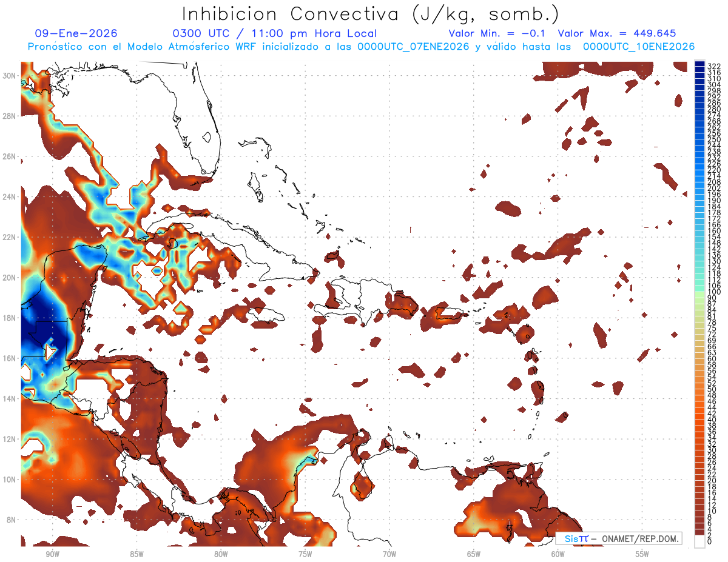Select the date '09-Ene-2026'

[76, 33]
